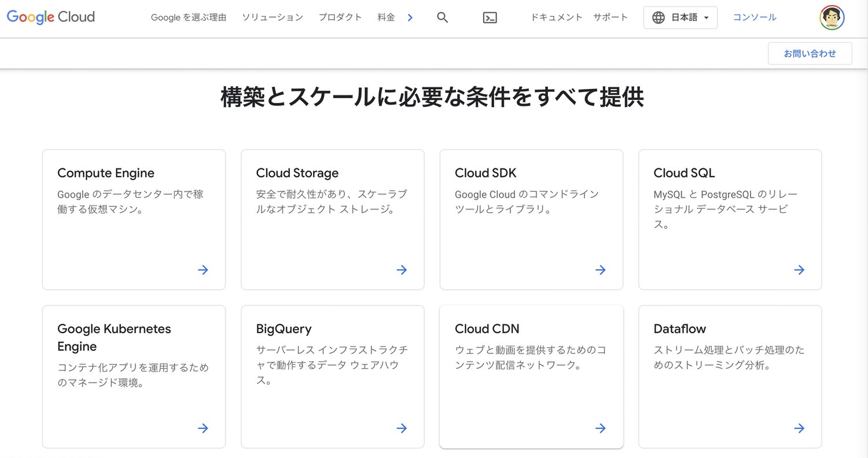Click the arrow on Cloud SDK card
The image size is (868, 458).
(x=601, y=269)
